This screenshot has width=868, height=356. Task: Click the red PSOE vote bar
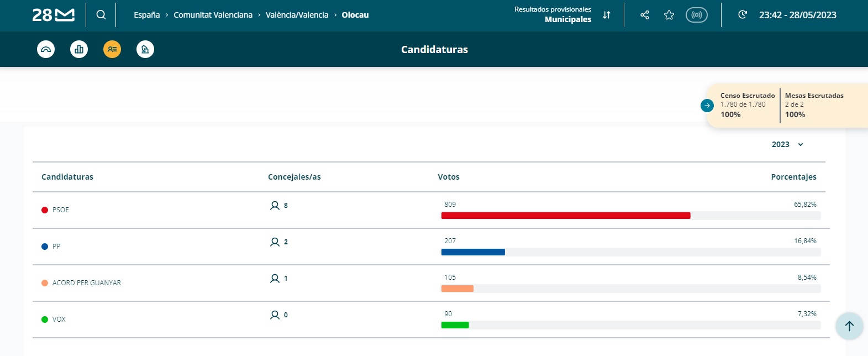click(x=566, y=216)
